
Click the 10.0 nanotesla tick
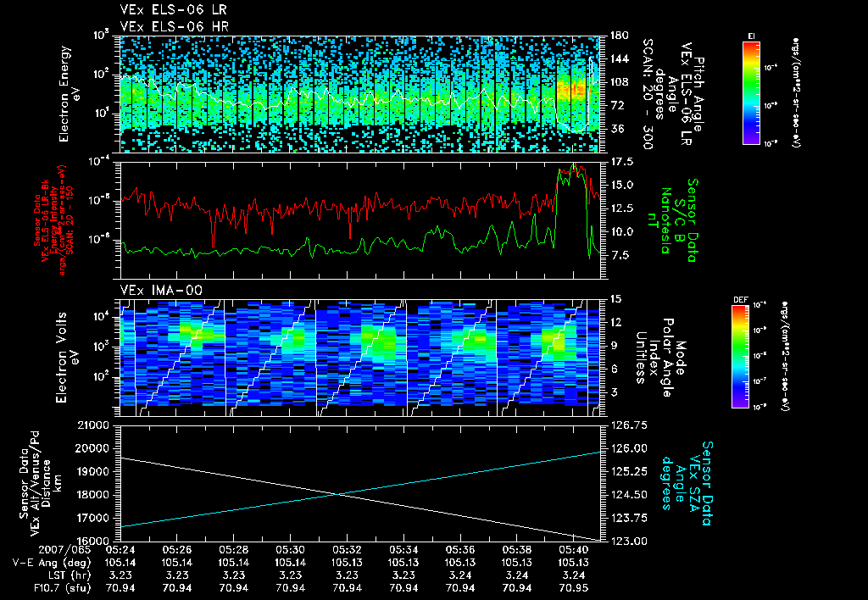[621, 232]
